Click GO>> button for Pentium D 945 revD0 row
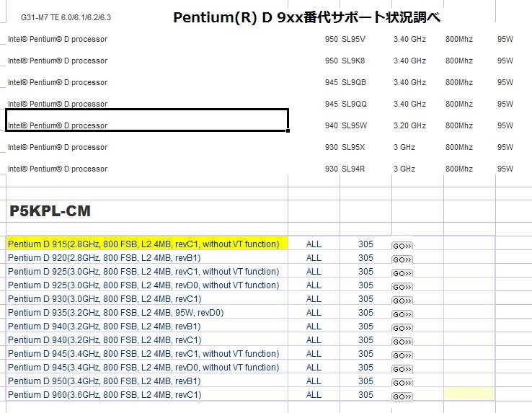 [x=402, y=369]
